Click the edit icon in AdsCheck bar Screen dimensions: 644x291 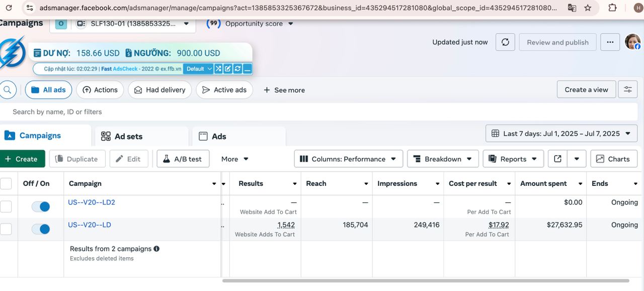tap(228, 69)
